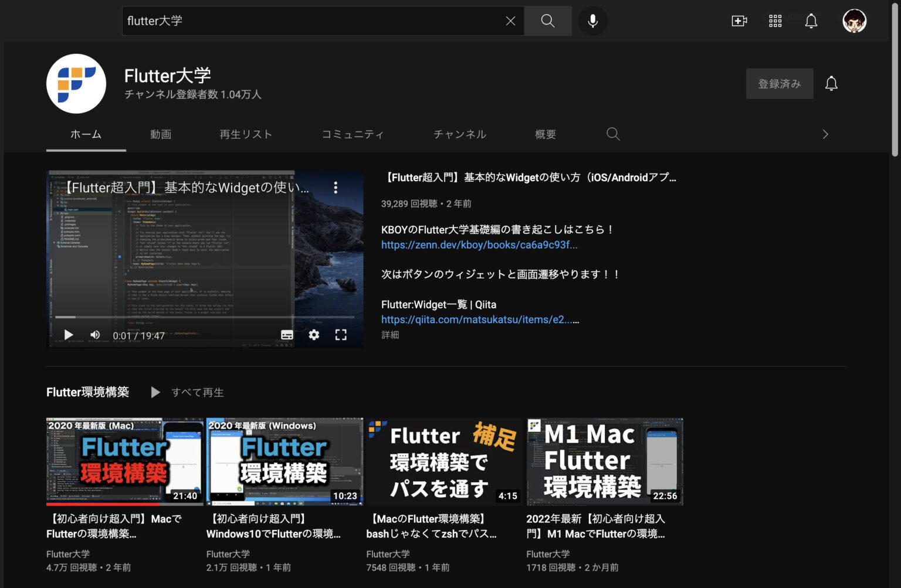Open the video settings gear in the player
This screenshot has width=901, height=588.
pyautogui.click(x=314, y=334)
